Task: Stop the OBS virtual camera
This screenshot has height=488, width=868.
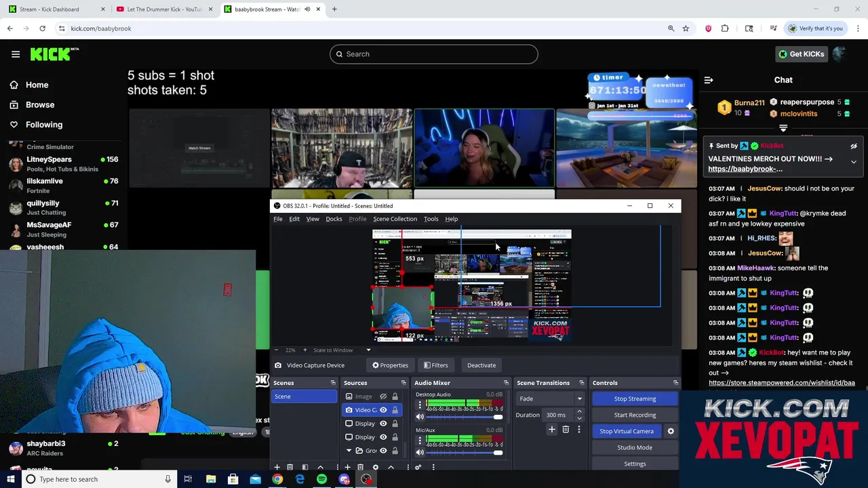Action: [627, 431]
